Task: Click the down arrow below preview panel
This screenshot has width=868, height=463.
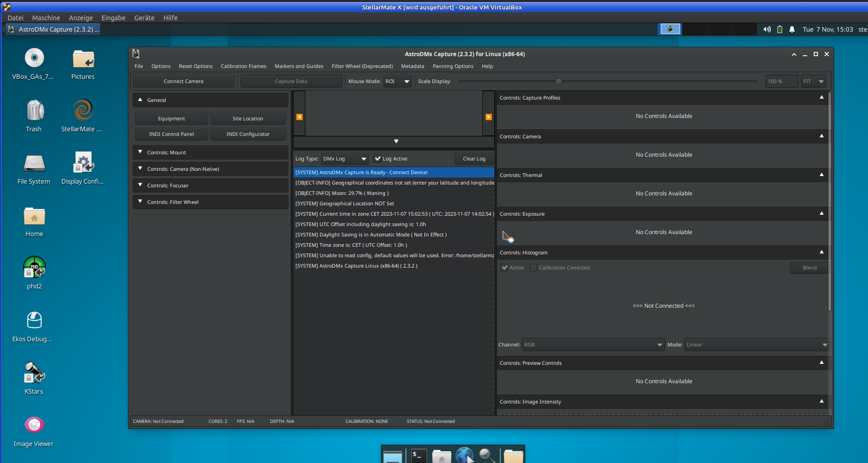Action: (x=396, y=142)
